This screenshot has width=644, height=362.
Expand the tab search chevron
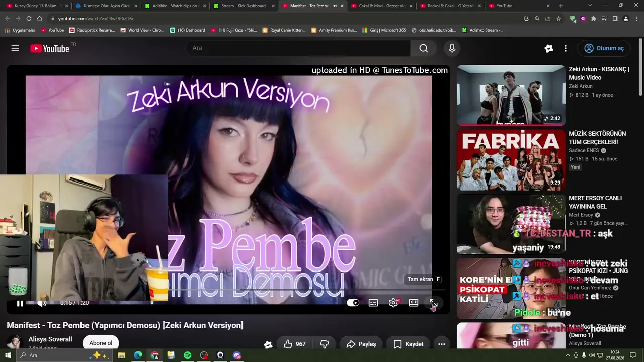point(590,6)
